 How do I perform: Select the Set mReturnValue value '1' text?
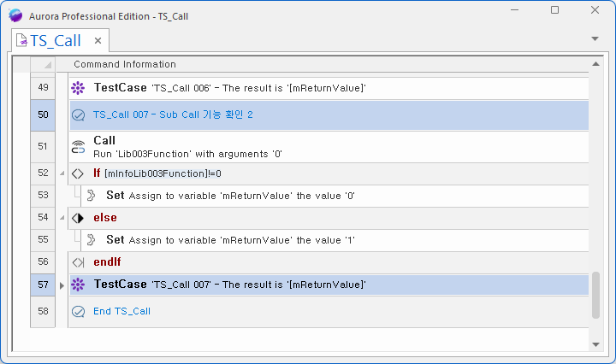pos(230,239)
